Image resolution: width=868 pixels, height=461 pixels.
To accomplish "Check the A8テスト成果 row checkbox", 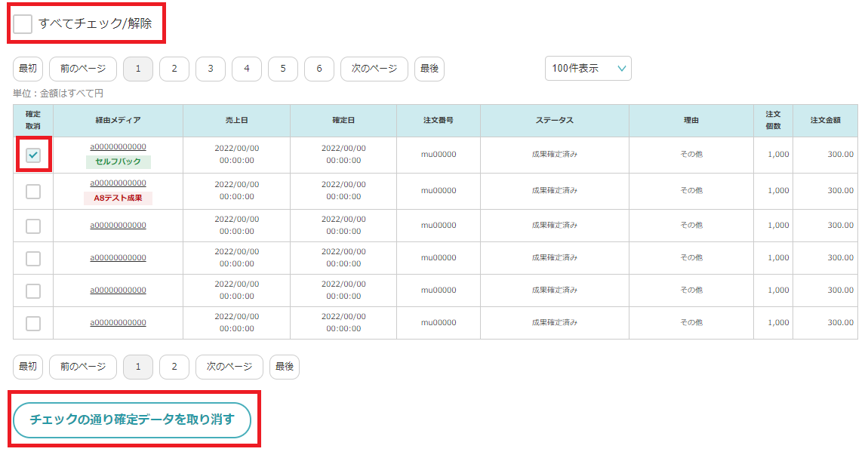I will pyautogui.click(x=33, y=192).
